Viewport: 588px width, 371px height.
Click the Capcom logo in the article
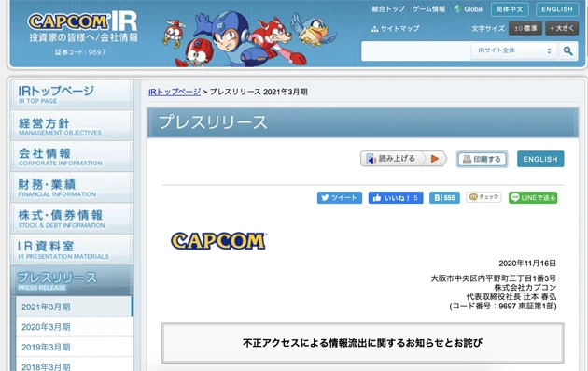[218, 241]
